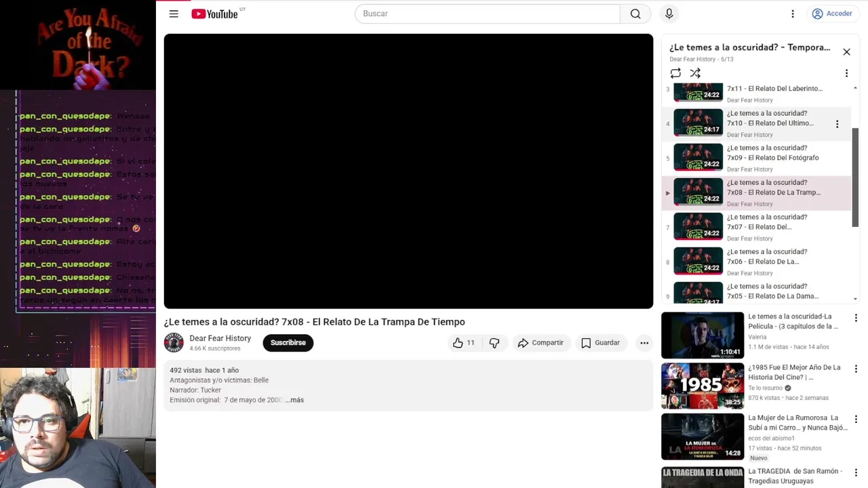Toggle playlist loop
The width and height of the screenshot is (868, 488).
(675, 73)
